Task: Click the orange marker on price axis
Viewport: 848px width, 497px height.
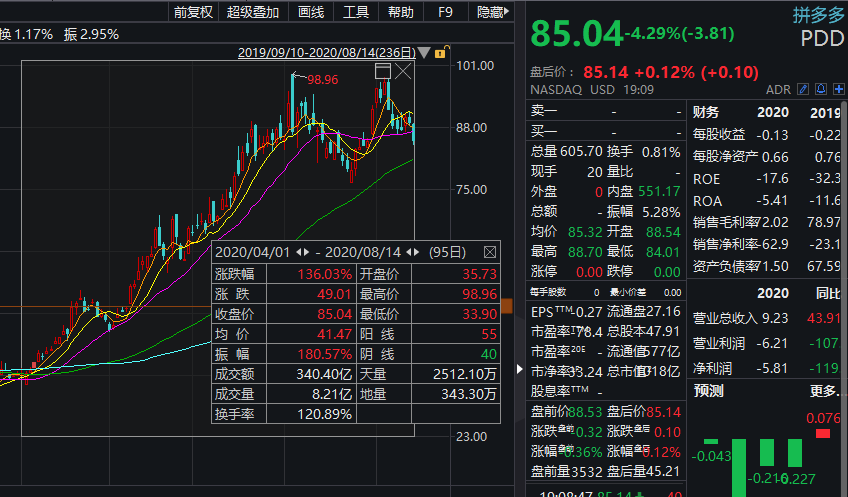Action: pos(507,306)
